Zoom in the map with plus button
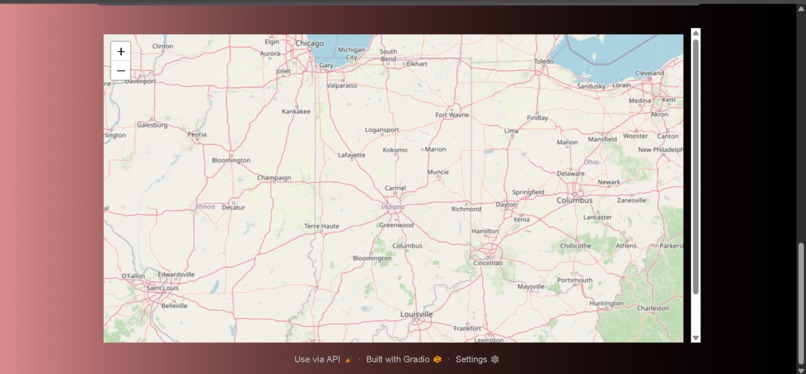Image resolution: width=806 pixels, height=374 pixels. pyautogui.click(x=121, y=51)
